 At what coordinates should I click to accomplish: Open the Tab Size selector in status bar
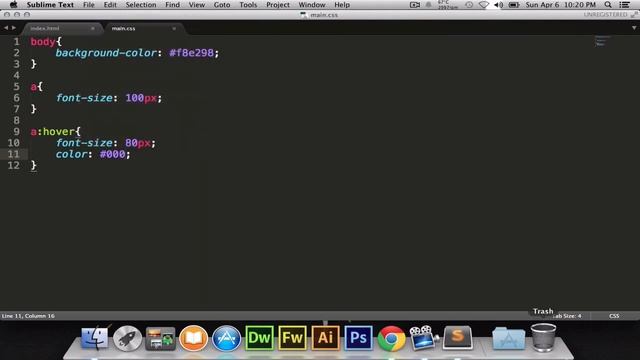[567, 316]
